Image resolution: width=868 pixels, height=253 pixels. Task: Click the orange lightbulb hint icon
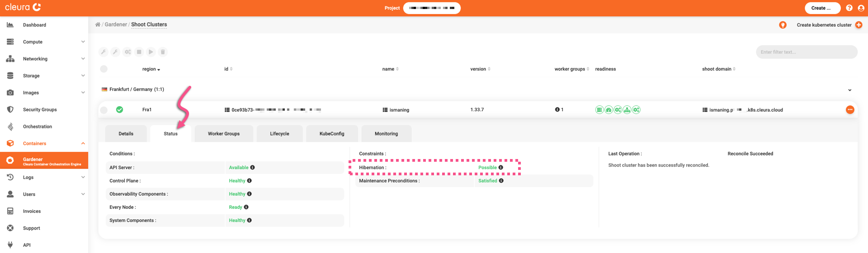[783, 25]
